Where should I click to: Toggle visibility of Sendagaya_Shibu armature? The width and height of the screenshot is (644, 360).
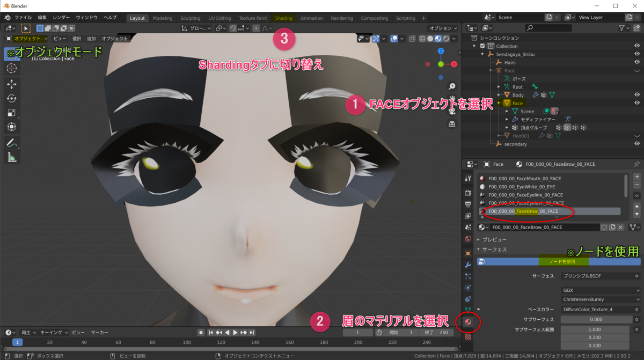[637, 54]
